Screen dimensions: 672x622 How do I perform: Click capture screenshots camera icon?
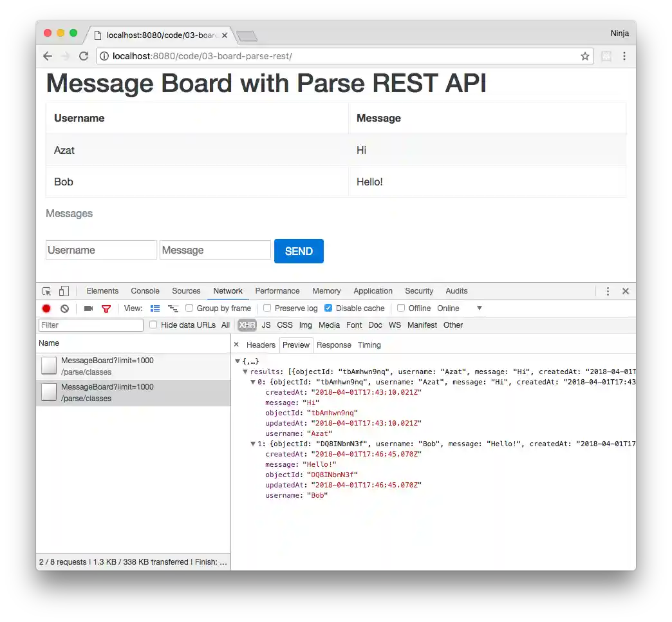(88, 308)
